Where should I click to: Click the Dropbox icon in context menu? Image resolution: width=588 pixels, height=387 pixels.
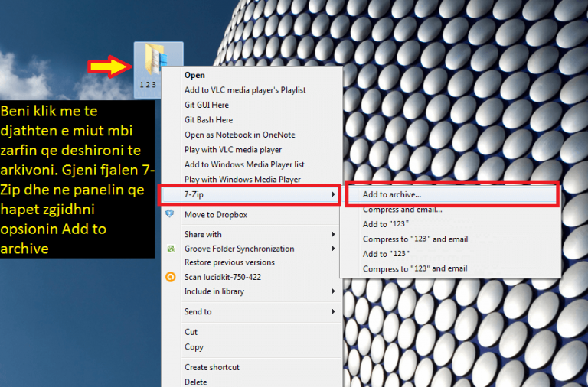(171, 214)
